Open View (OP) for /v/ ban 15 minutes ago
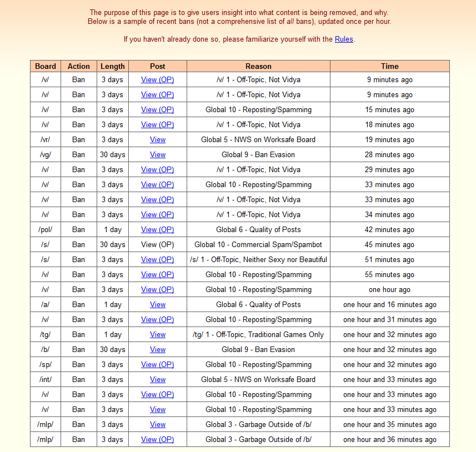Screen dimensions: 476x452 coord(157,110)
